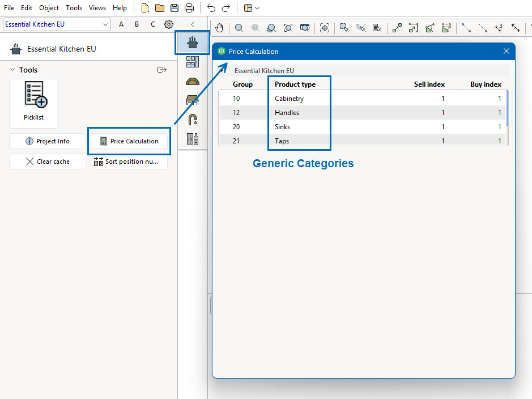Screen dimensions: 532x399
Task: Click the dimension arrow 3 icon
Action: (x=499, y=28)
